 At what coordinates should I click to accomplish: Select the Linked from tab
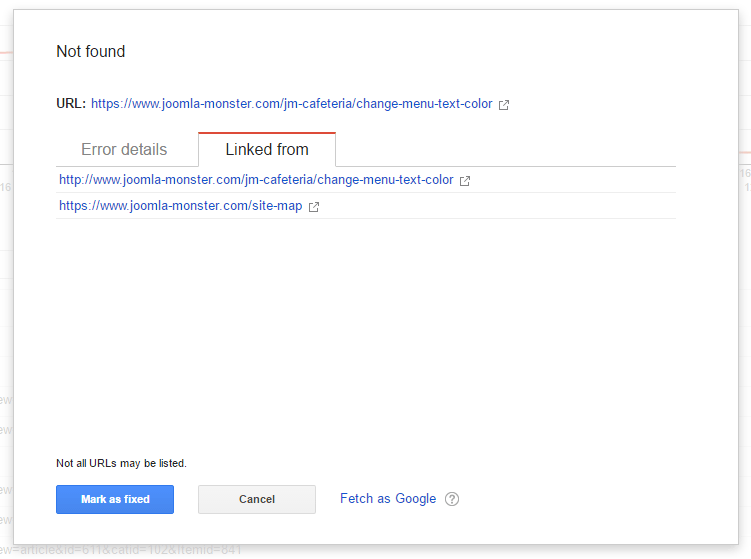[267, 149]
